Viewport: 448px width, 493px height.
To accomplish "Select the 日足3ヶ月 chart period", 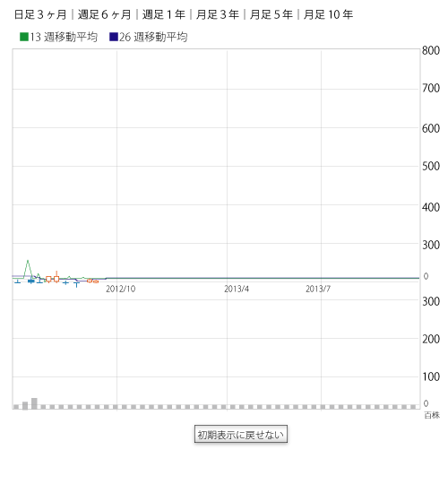I will pyautogui.click(x=40, y=14).
